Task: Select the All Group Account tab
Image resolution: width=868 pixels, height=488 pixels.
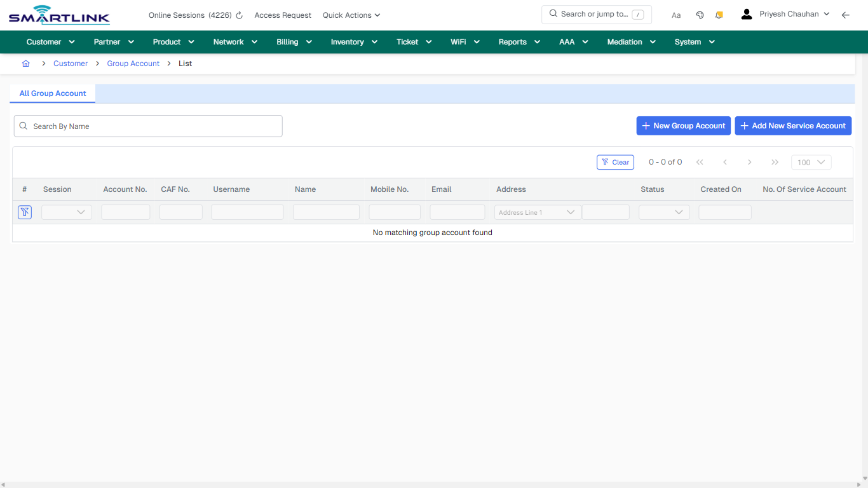Action: coord(52,93)
